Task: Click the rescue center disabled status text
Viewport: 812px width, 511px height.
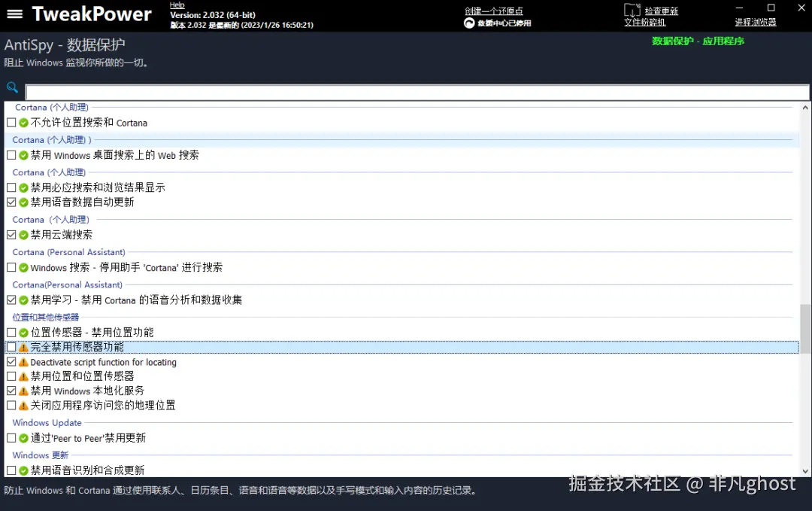Action: tap(504, 23)
